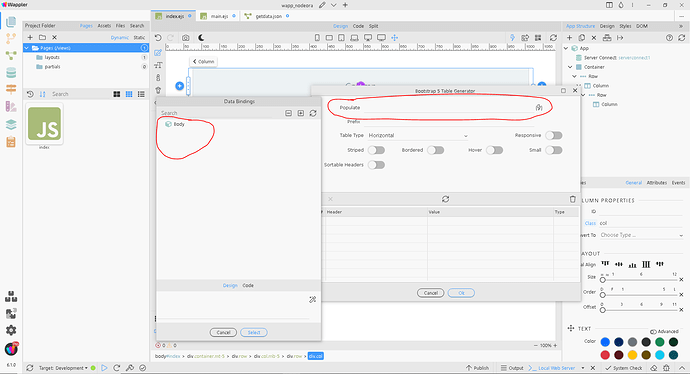Image resolution: width=690 pixels, height=374 pixels.
Task: Open the Table Type dropdown
Action: [x=418, y=136]
